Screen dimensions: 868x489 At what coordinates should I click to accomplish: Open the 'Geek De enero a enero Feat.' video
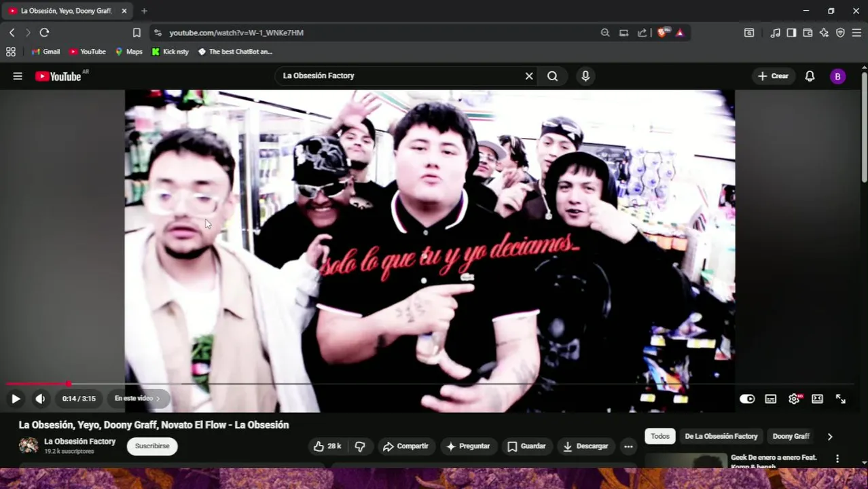click(x=774, y=462)
